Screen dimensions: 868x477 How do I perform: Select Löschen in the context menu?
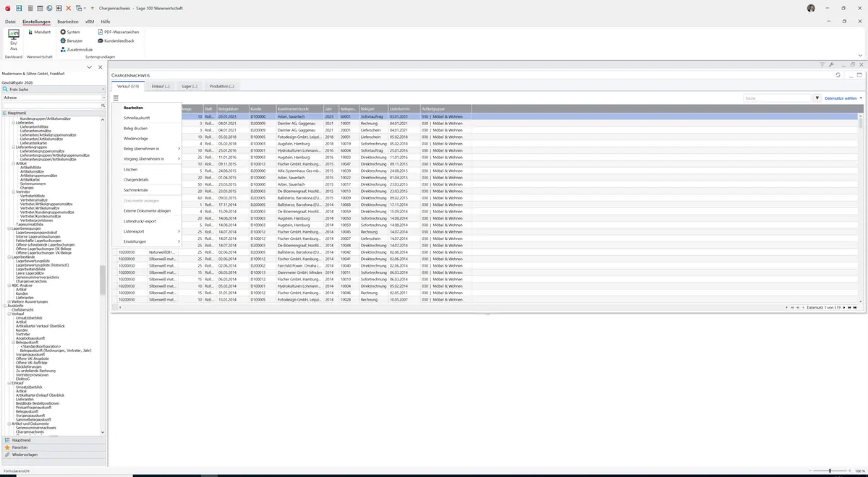(x=146, y=169)
